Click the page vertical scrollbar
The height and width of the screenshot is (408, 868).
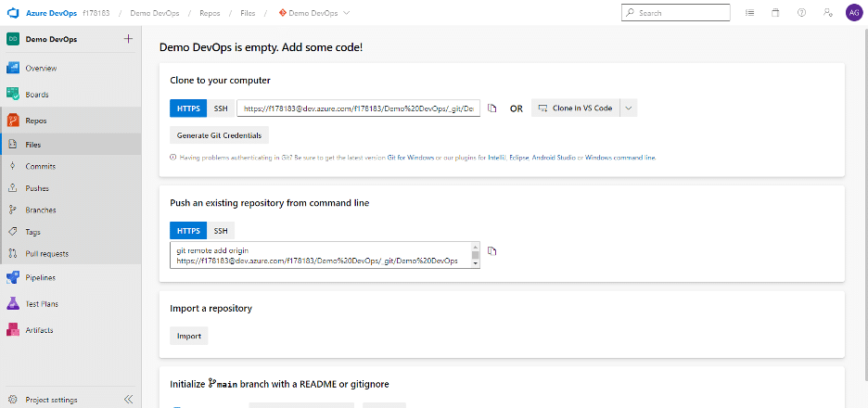864,205
